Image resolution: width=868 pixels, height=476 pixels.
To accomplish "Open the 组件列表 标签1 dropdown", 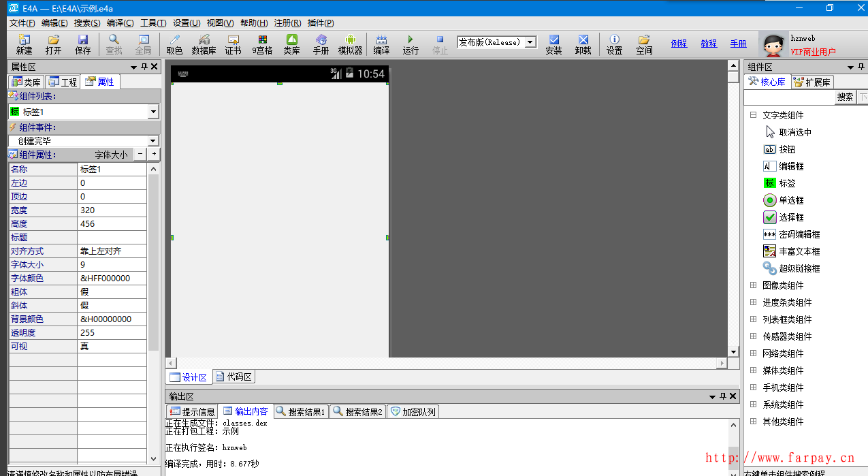I will pos(152,112).
